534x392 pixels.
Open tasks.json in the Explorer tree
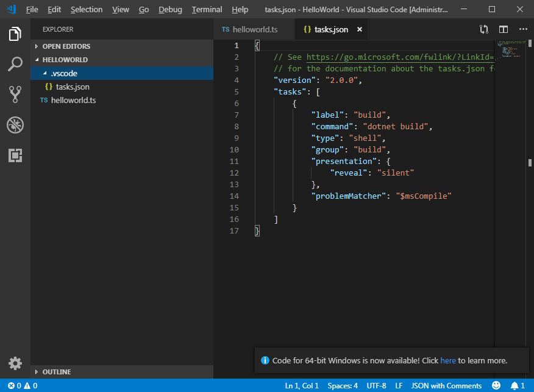[x=122, y=87]
